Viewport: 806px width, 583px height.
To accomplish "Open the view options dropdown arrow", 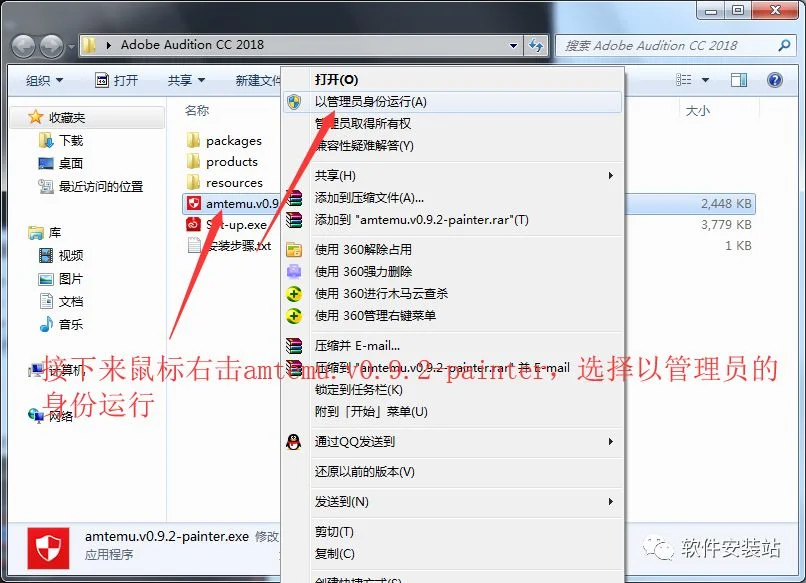I will (x=705, y=80).
